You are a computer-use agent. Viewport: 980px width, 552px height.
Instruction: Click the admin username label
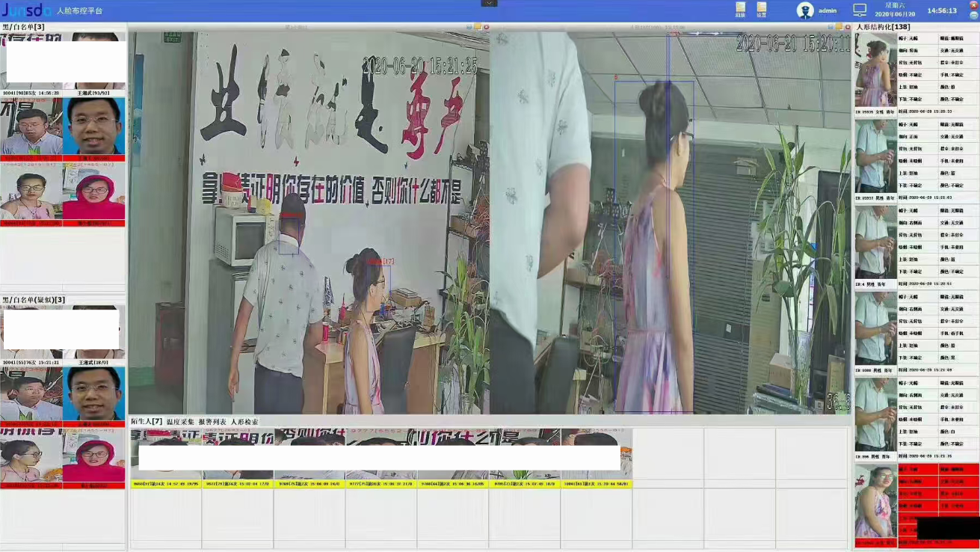coord(828,10)
